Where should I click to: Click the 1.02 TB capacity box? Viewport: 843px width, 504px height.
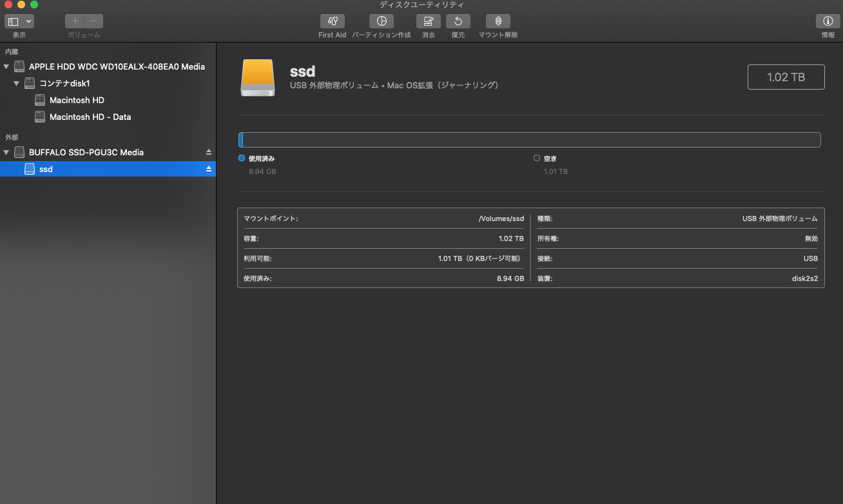coord(786,77)
